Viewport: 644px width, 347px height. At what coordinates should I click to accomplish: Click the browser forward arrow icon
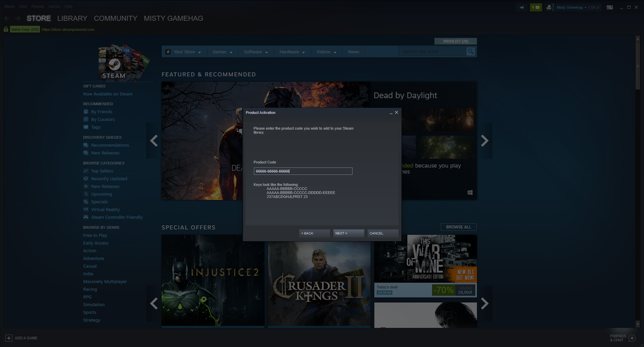click(18, 18)
